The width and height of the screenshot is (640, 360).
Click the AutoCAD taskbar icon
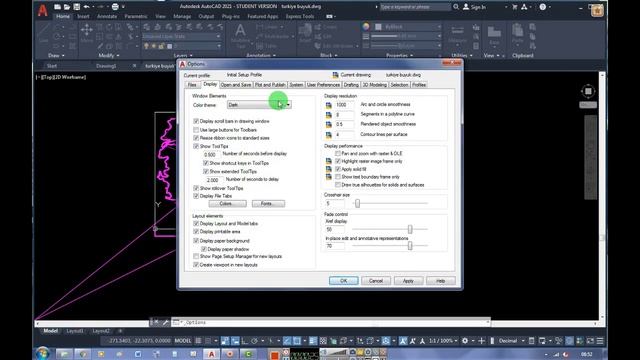tap(211, 354)
